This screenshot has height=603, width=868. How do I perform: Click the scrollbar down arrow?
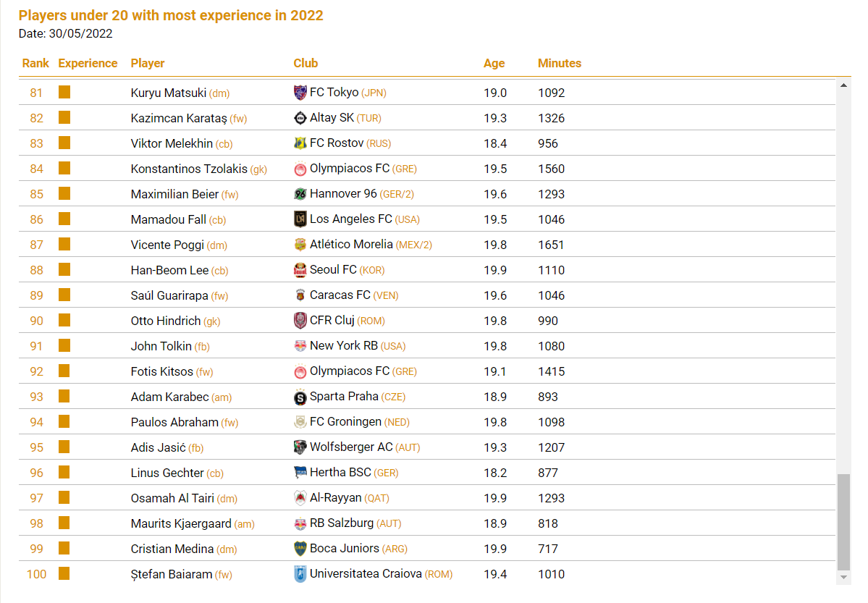(843, 577)
